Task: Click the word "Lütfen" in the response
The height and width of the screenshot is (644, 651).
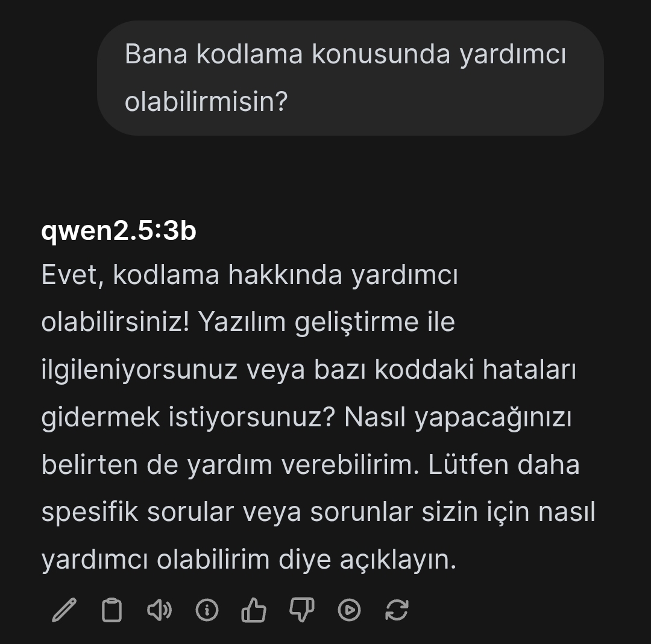Action: (468, 464)
